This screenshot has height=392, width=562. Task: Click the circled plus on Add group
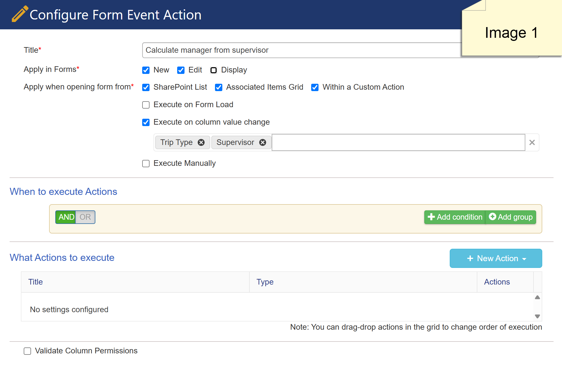(492, 216)
